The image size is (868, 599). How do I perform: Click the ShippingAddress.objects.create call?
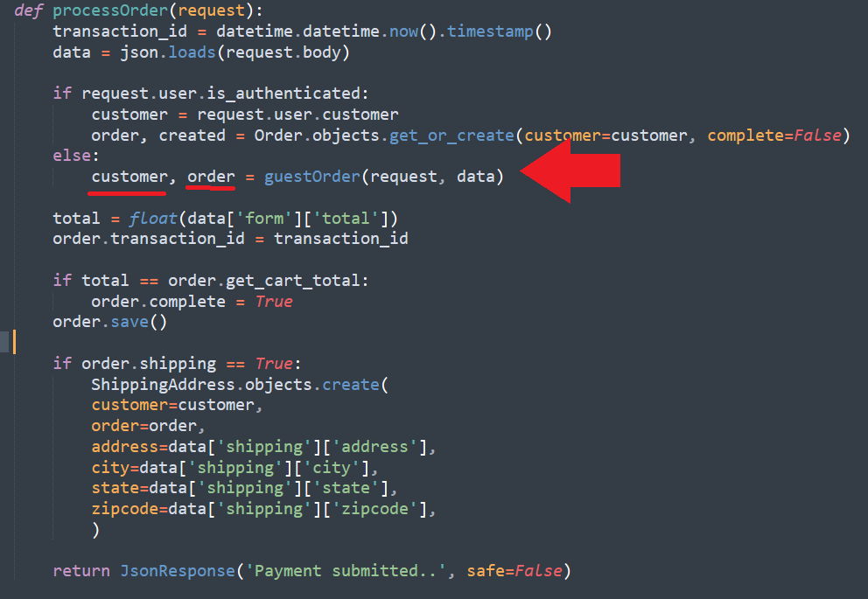tap(240, 385)
